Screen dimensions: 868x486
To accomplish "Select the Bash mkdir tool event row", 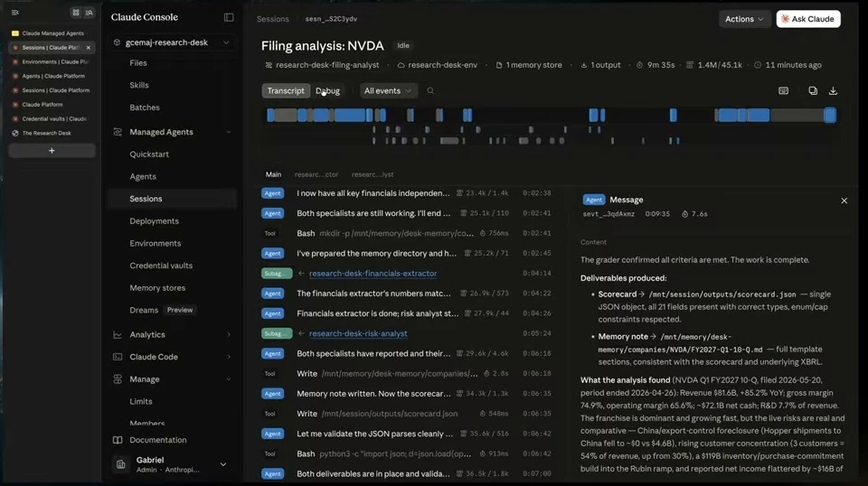I will click(407, 233).
